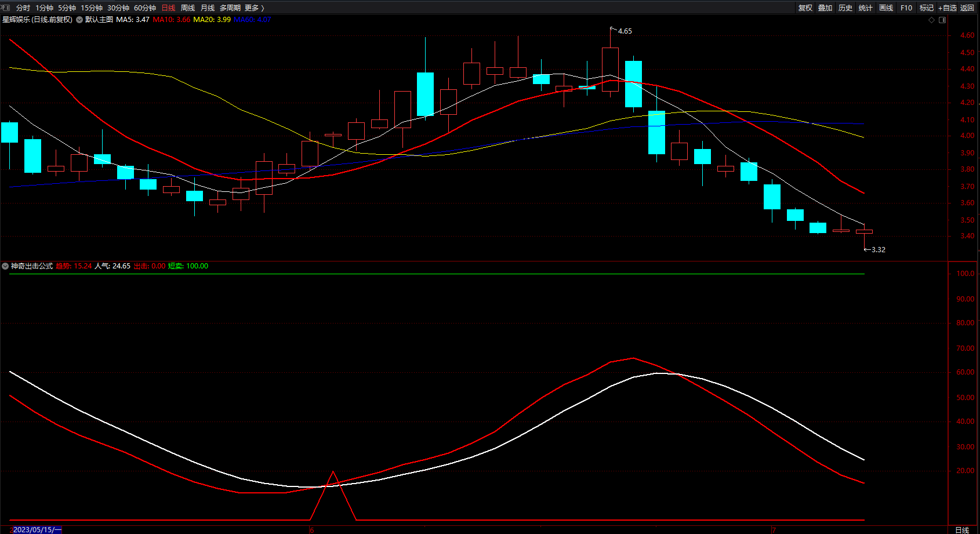The width and height of the screenshot is (980, 534).
Task: Click the 4.65 high price marker
Action: click(x=625, y=31)
